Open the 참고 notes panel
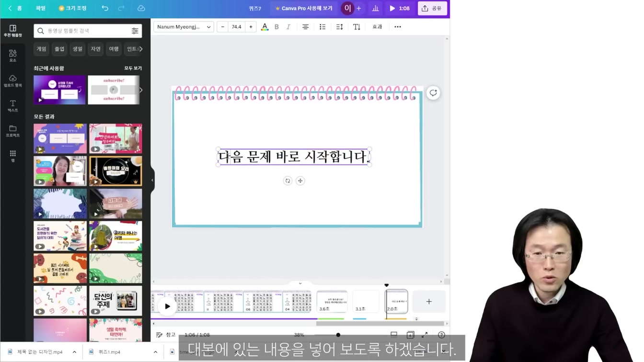The image size is (644, 362). point(166,335)
